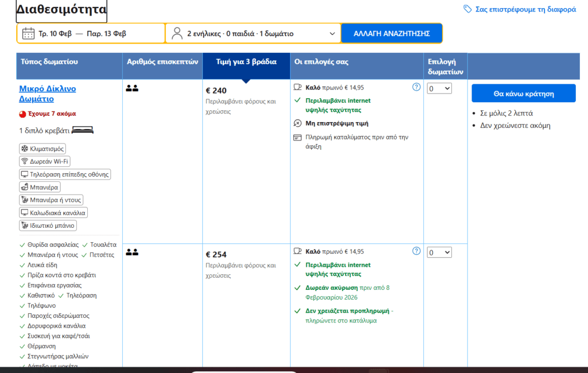Click the snowflake icon on Κλιματισμός badge
Image resolution: width=588 pixels, height=373 pixels.
[x=25, y=149]
